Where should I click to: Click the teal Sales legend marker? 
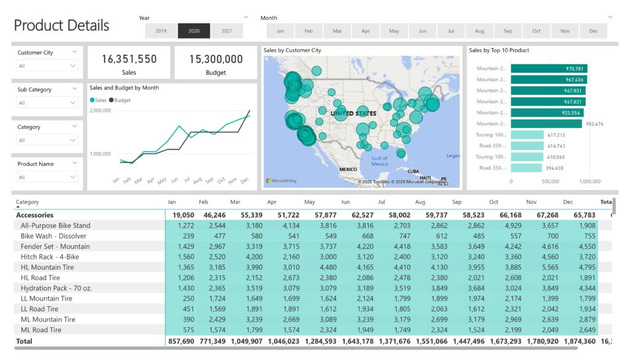point(92,100)
